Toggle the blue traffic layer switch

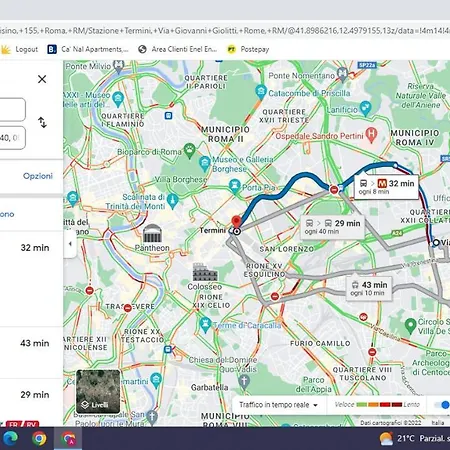tap(442, 405)
